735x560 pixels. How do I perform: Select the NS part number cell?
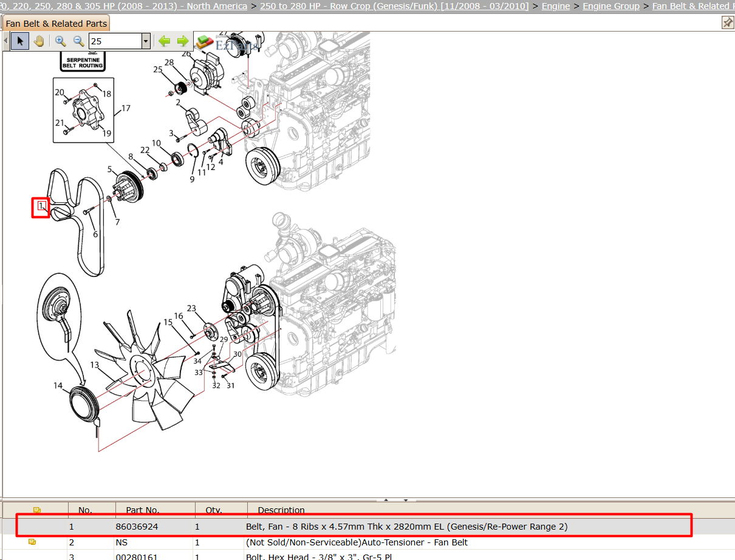pyautogui.click(x=121, y=542)
